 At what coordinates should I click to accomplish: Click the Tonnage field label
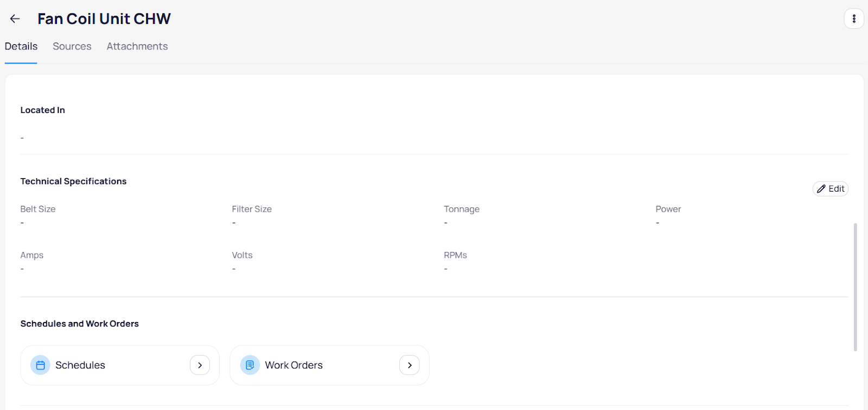(461, 209)
